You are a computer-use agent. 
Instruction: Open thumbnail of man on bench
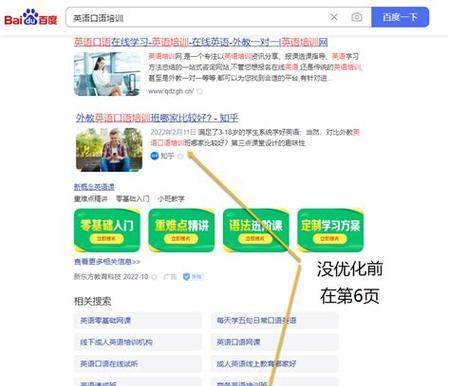click(109, 150)
